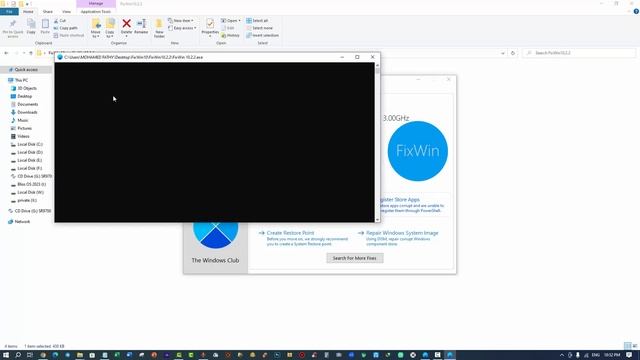The height and width of the screenshot is (360, 640).
Task: Open Desktop in navigation pane
Action: coord(24,96)
